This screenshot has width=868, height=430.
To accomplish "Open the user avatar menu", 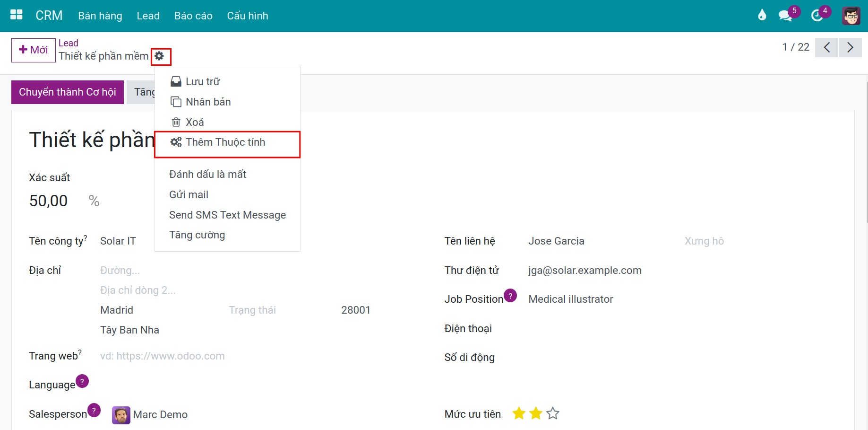I will click(x=851, y=16).
